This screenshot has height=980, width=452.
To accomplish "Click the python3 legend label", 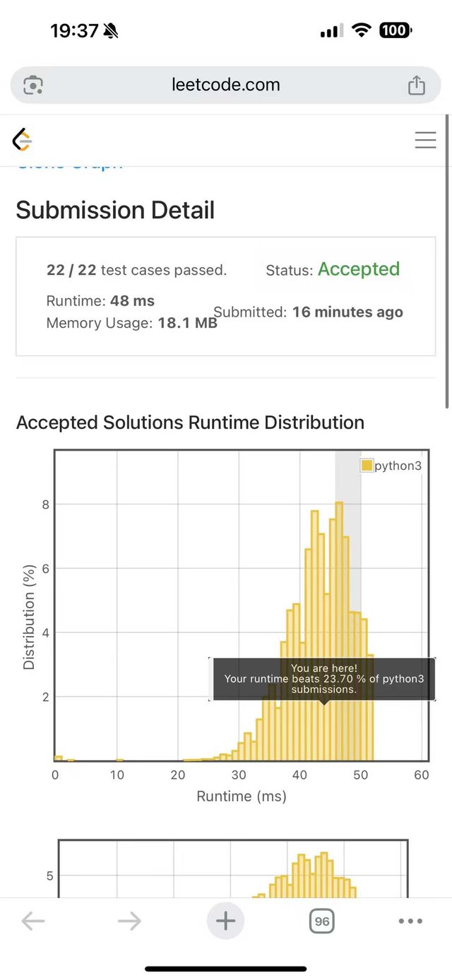I will coord(398,466).
